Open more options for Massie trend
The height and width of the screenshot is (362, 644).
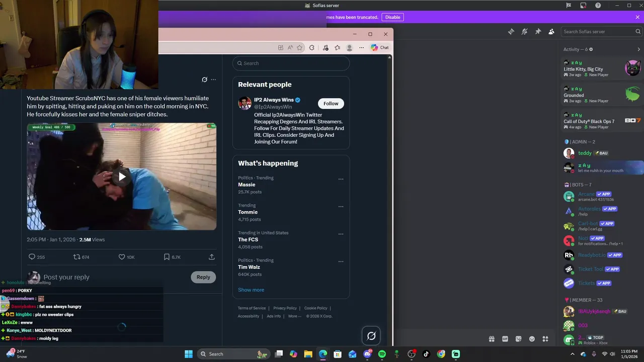[x=341, y=179]
